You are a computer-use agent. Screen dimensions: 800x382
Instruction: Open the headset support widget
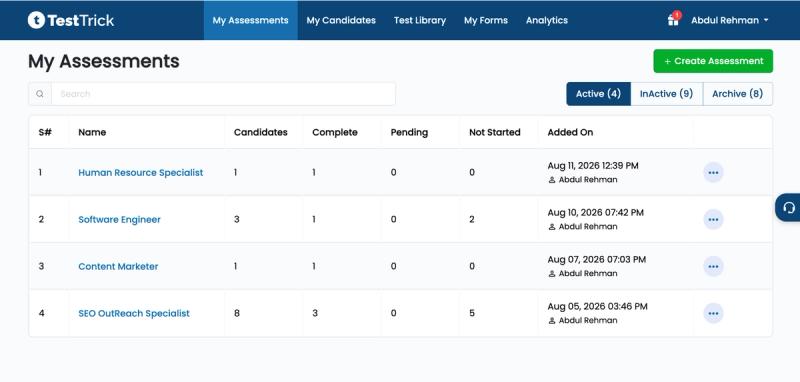pos(788,208)
